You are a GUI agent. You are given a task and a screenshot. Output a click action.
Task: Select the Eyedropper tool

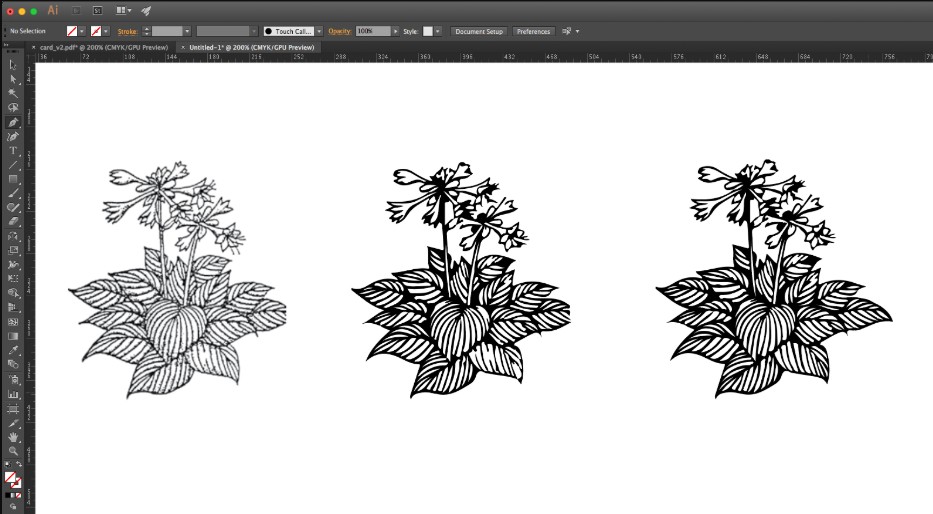tap(13, 350)
